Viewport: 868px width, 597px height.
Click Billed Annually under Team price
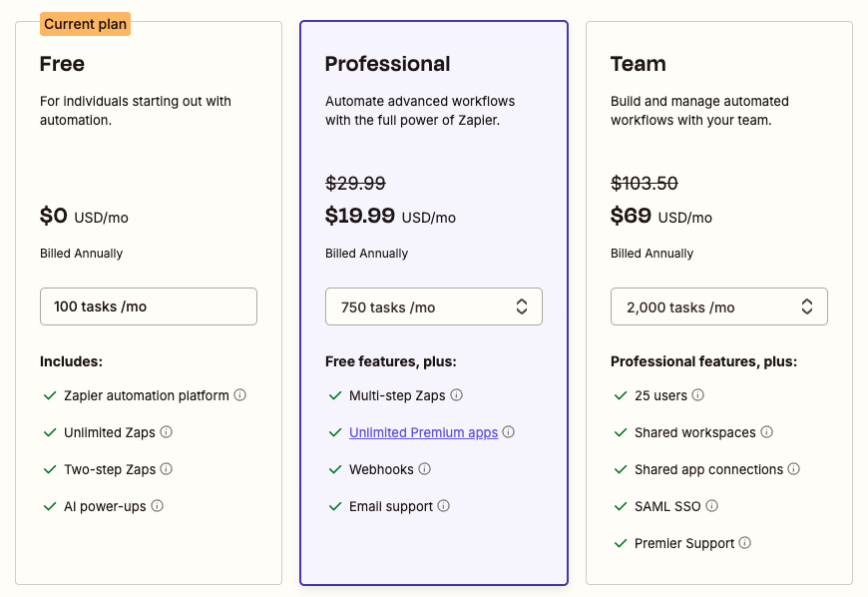652,254
